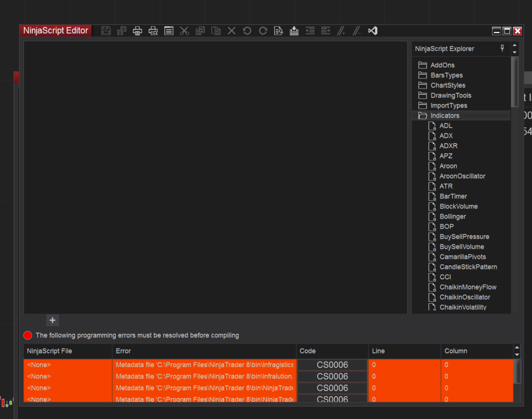Screen dimensions: 532x419
Task: Add new tab with plus button
Action: click(52, 320)
